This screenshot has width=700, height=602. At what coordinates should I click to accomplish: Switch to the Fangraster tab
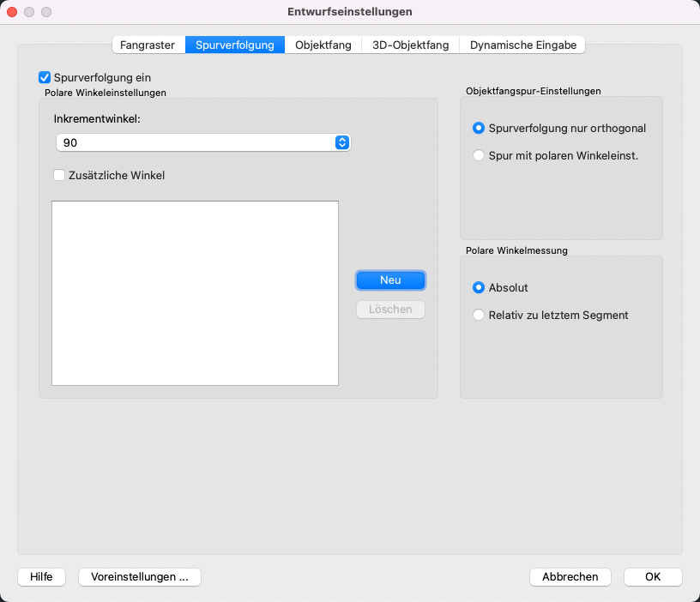pyautogui.click(x=148, y=45)
